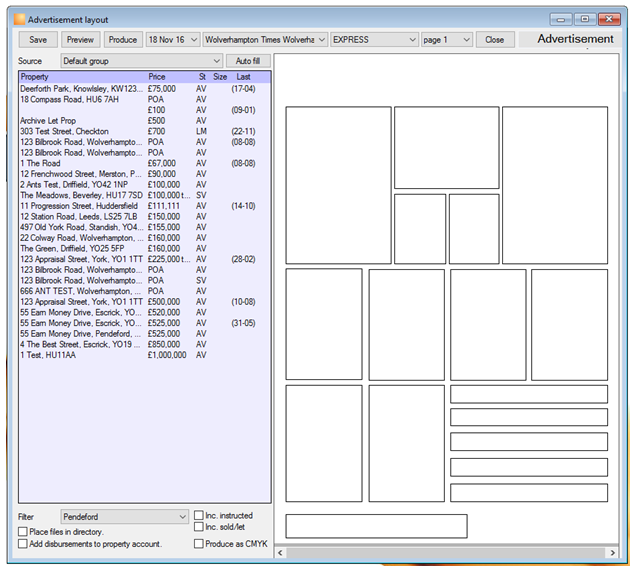Tick Place files in directory checkbox

(x=23, y=531)
